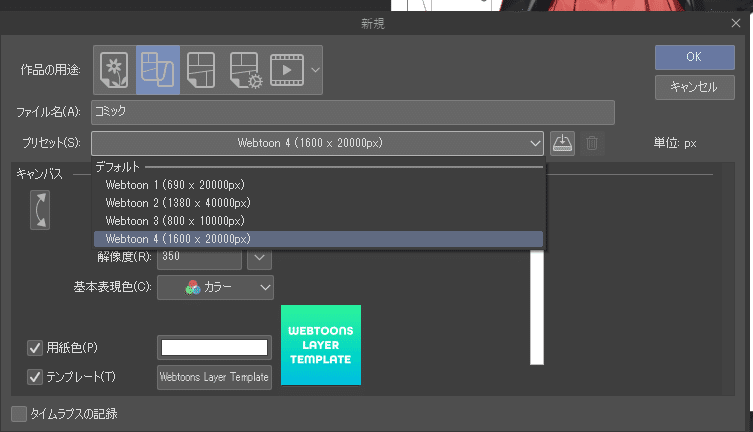
Task: Click the 単位 px unit selector
Action: [675, 143]
